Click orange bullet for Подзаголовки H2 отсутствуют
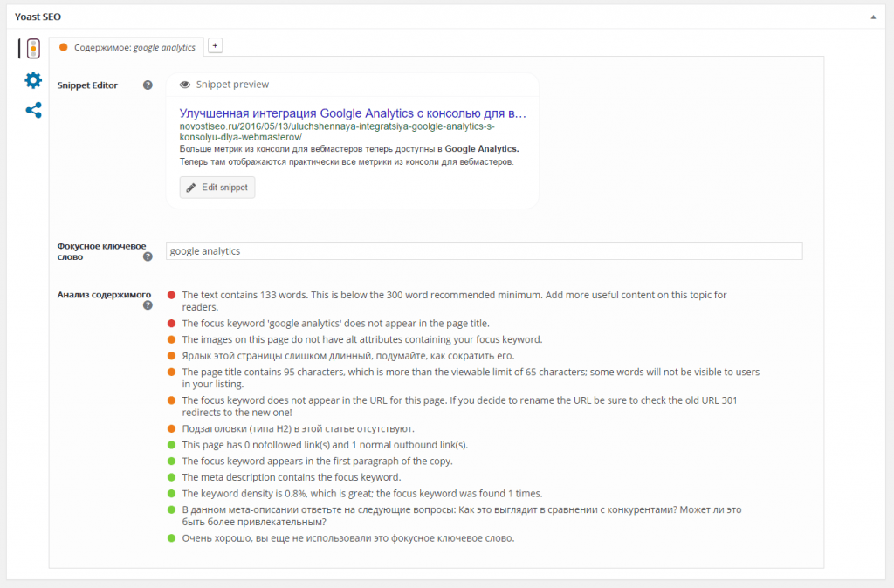This screenshot has width=894, height=588. [171, 428]
